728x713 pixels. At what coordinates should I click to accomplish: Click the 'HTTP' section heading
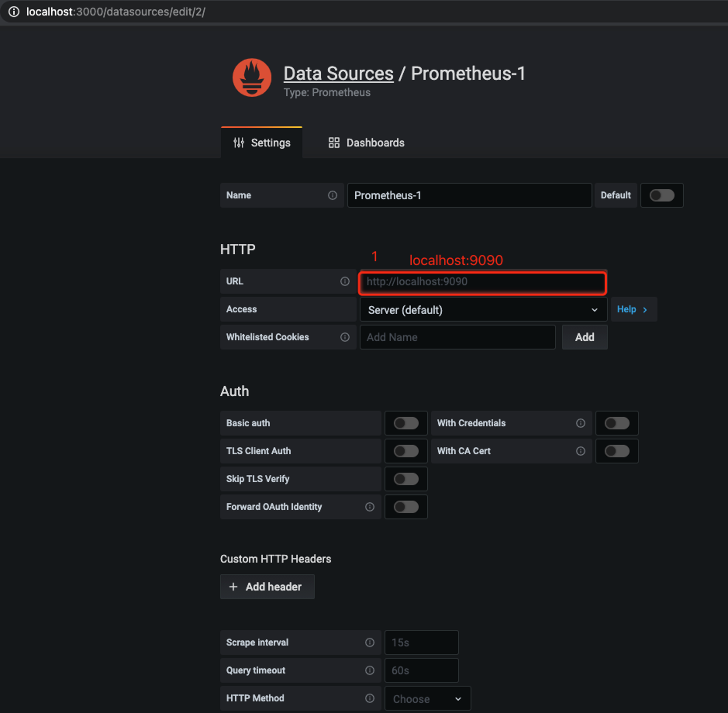tap(238, 249)
